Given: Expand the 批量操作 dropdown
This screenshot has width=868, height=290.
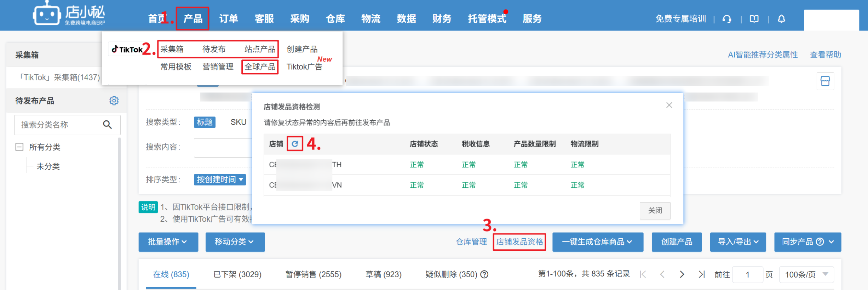Looking at the screenshot, I should 168,242.
